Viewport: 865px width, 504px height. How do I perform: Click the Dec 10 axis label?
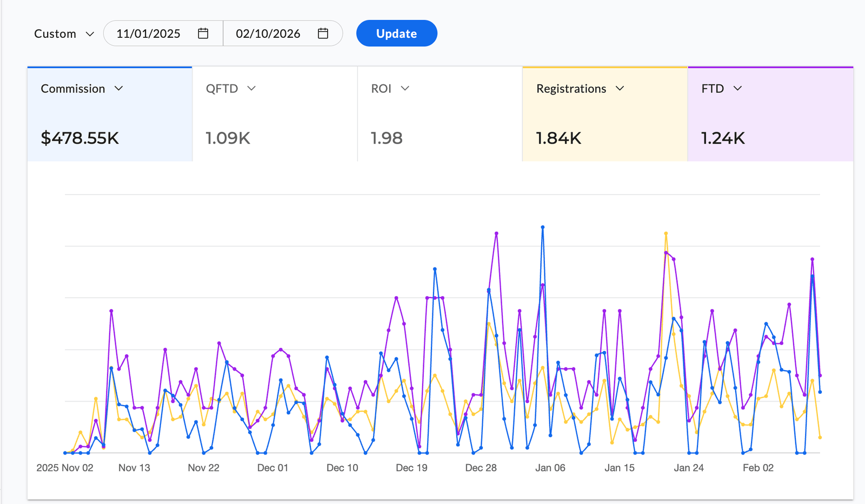coord(342,468)
